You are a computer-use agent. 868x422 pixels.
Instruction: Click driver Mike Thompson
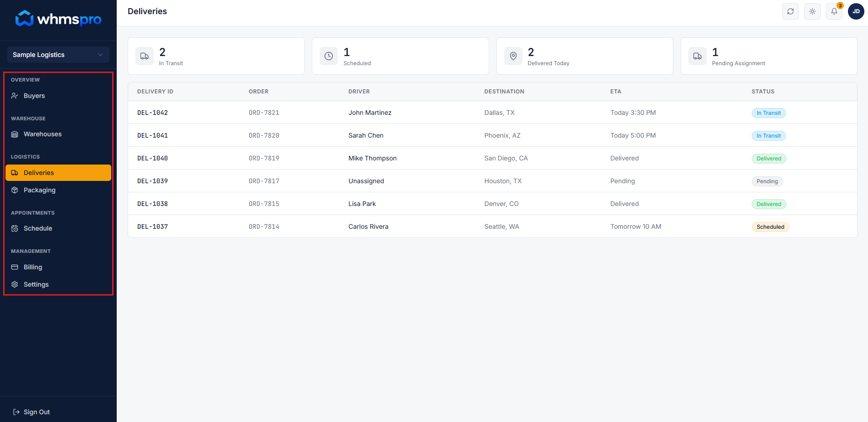click(372, 158)
